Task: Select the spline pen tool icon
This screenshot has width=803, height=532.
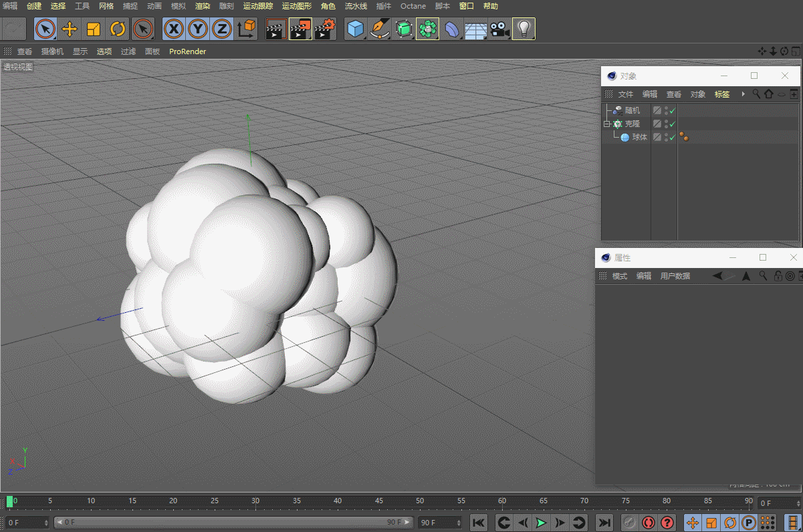Action: click(x=379, y=29)
